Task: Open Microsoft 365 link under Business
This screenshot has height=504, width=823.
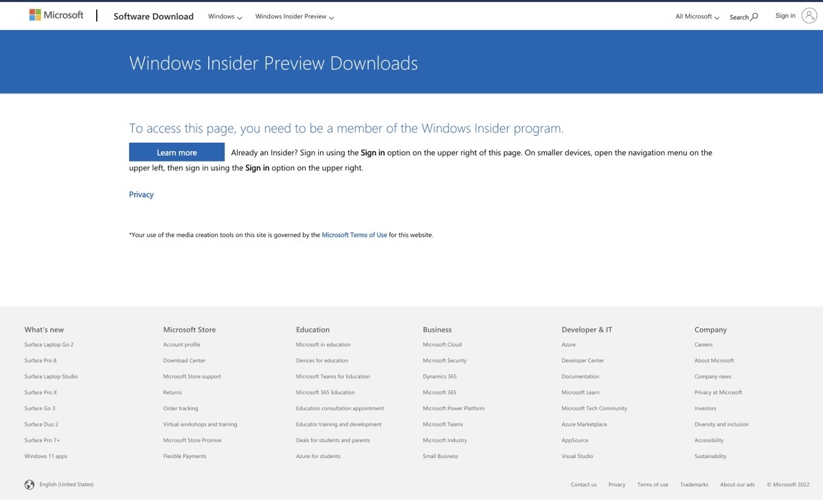Action: coord(440,392)
